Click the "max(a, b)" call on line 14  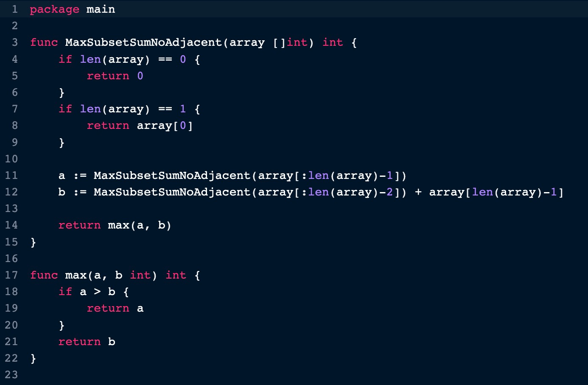coord(140,225)
